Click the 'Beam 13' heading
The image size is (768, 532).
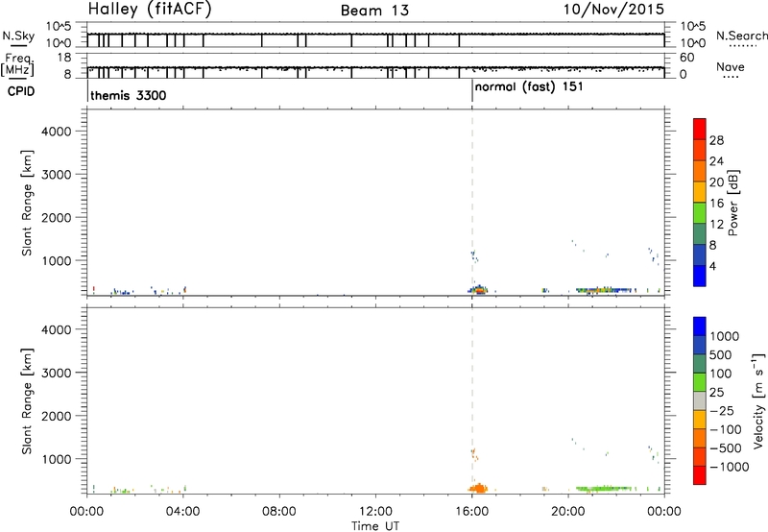click(x=374, y=11)
